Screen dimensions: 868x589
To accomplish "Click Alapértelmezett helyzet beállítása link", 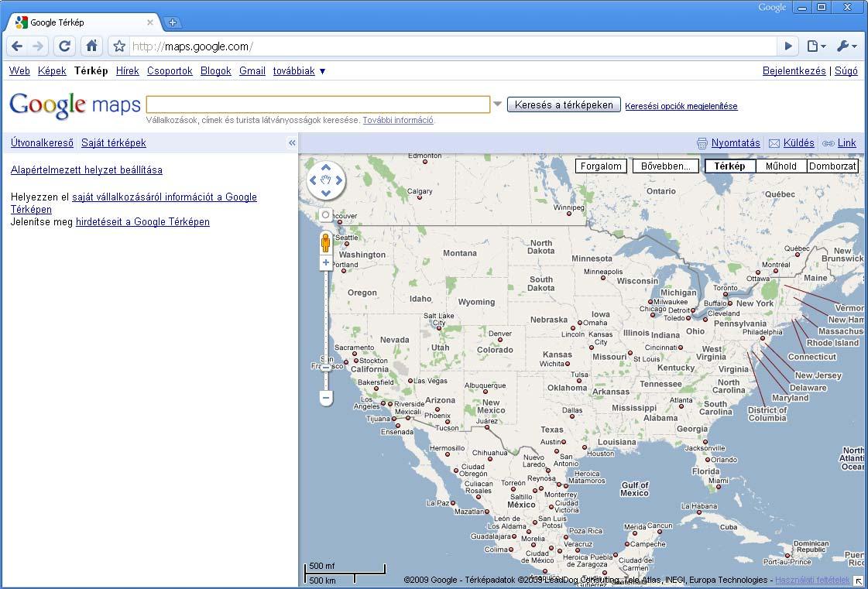I will pyautogui.click(x=87, y=170).
